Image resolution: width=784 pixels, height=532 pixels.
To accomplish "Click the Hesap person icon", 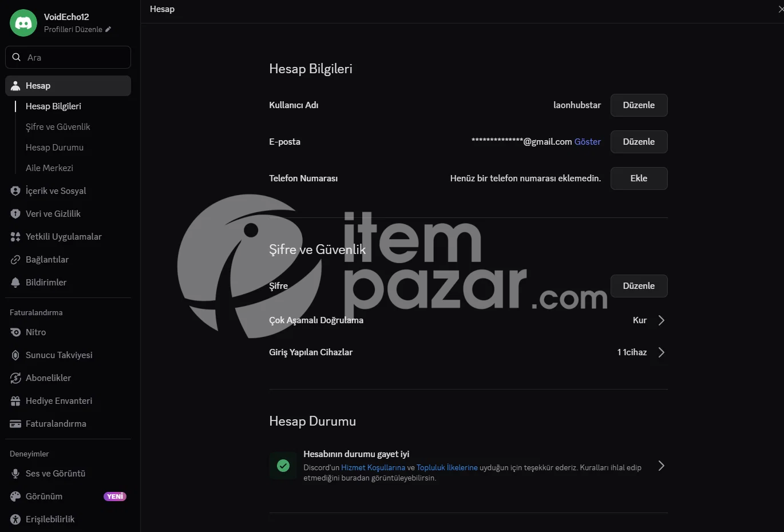I will coord(15,86).
